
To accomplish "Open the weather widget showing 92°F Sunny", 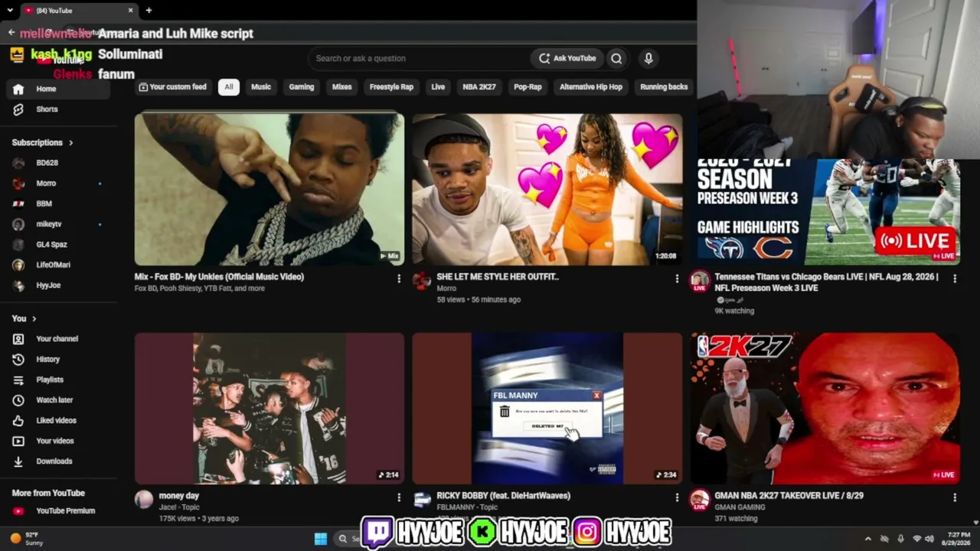I will tap(26, 539).
